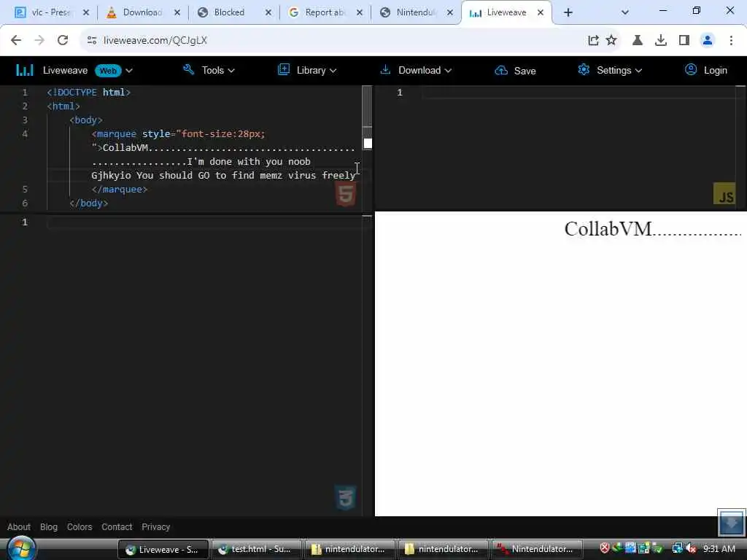
Task: Click the Login user icon
Action: tap(691, 70)
